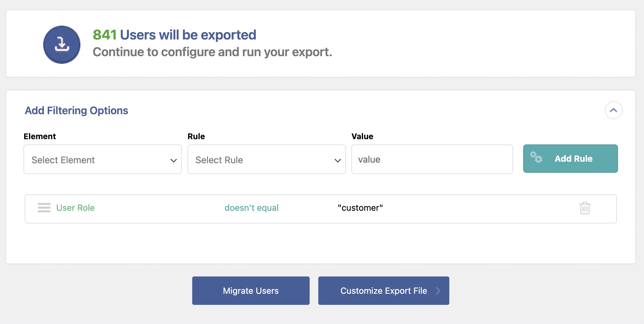Proceed with Customize Export File
Screen dimensions: 644x324
point(383,291)
